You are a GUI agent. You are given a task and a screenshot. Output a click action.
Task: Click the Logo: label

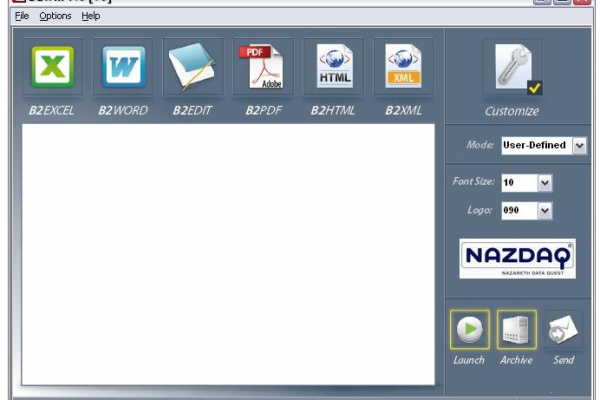[479, 210]
